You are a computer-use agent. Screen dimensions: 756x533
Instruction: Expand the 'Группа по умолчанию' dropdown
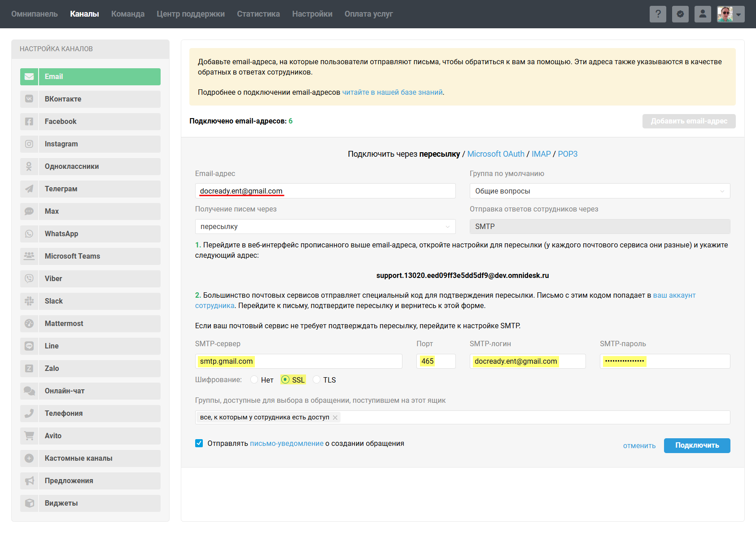(599, 191)
